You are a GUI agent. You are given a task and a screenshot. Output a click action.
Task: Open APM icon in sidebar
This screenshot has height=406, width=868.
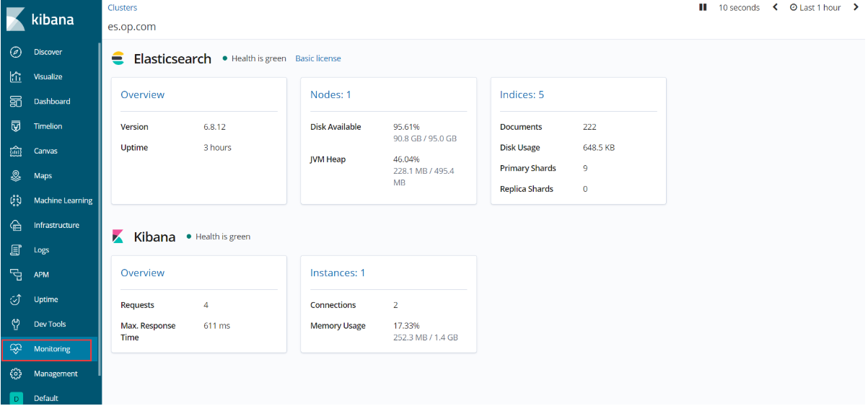point(16,275)
